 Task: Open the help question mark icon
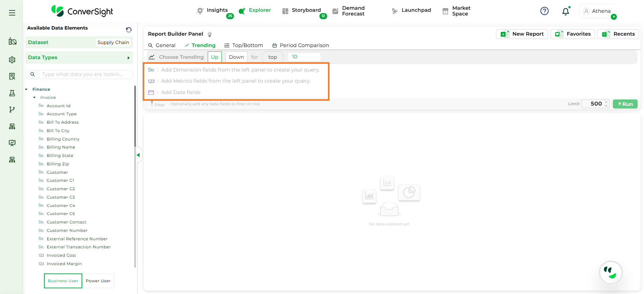pyautogui.click(x=544, y=11)
